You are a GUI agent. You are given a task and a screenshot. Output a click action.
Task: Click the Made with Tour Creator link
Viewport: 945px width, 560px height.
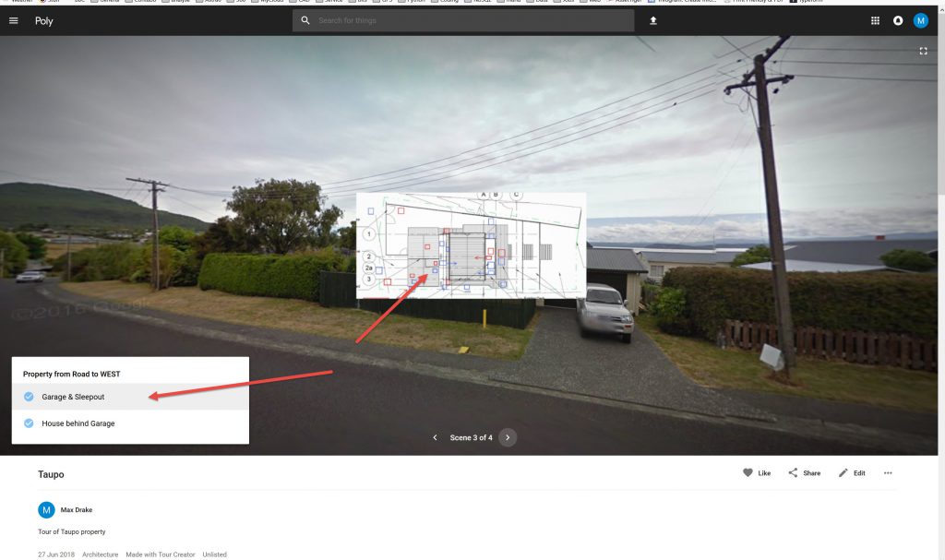[x=161, y=554]
